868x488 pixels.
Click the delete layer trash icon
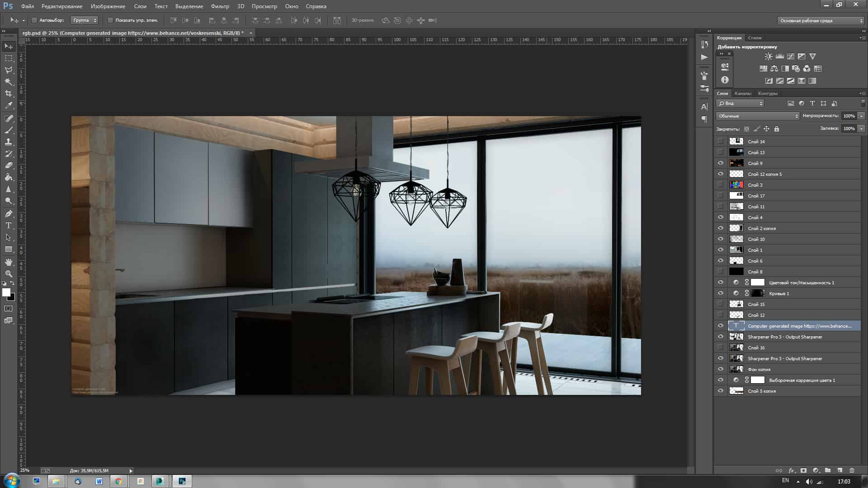[x=852, y=470]
